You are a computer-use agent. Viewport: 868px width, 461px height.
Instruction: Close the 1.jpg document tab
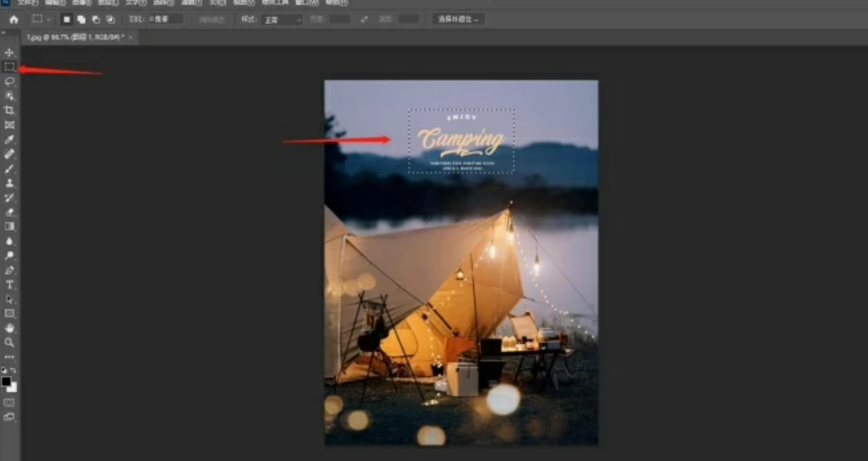(x=131, y=38)
